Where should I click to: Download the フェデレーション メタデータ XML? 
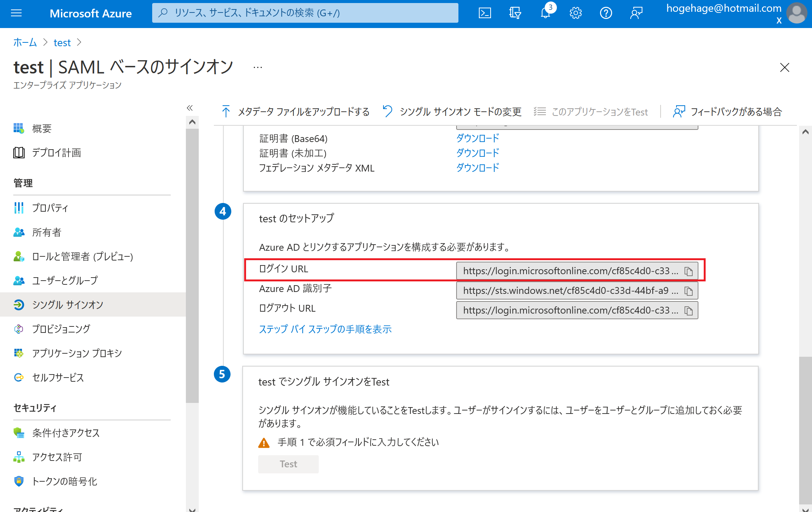(477, 168)
